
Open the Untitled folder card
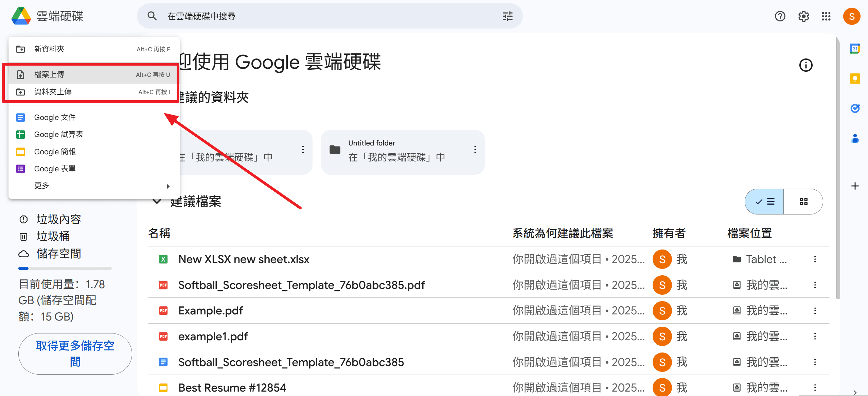[x=403, y=152]
